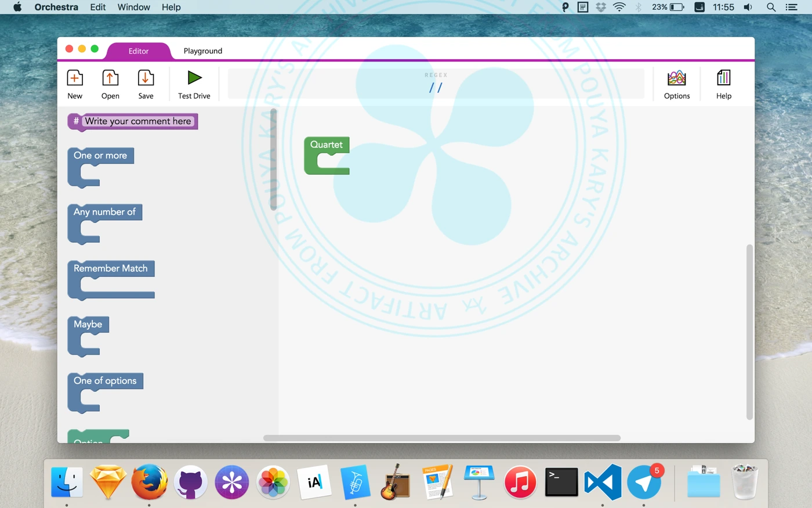Image resolution: width=812 pixels, height=508 pixels.
Task: Click the New document icon
Action: [75, 78]
